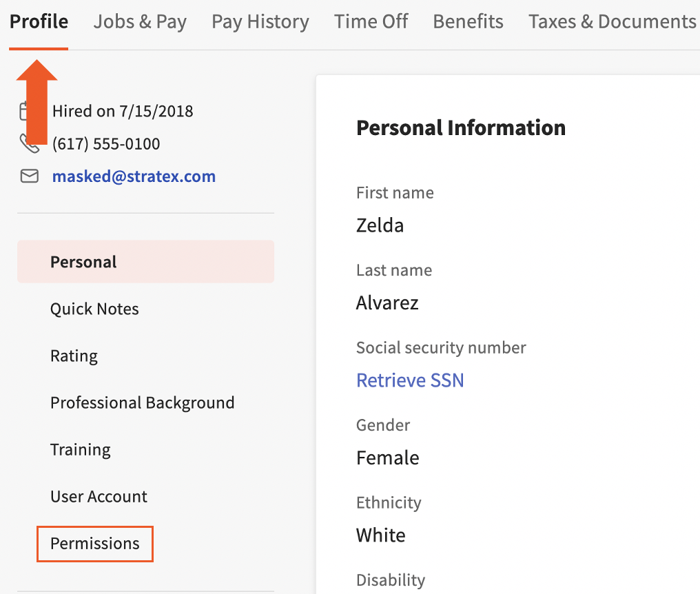Select Professional Background in the sidebar
Image resolution: width=700 pixels, height=594 pixels.
pyautogui.click(x=142, y=402)
